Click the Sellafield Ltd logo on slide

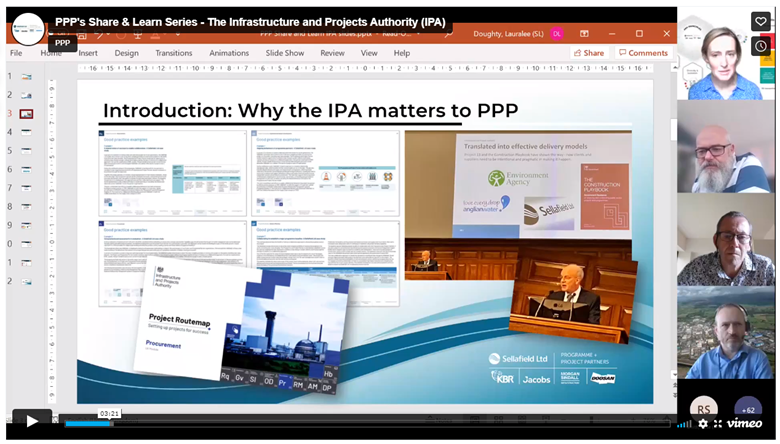coord(518,358)
